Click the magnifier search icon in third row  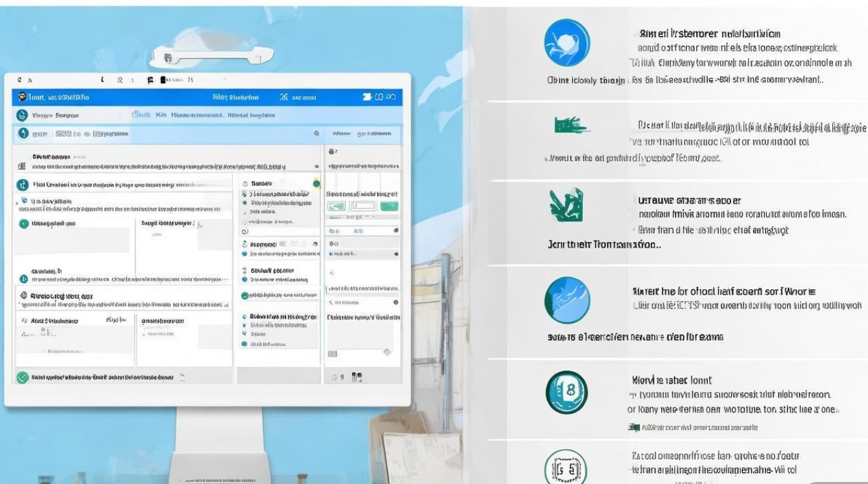(316, 133)
